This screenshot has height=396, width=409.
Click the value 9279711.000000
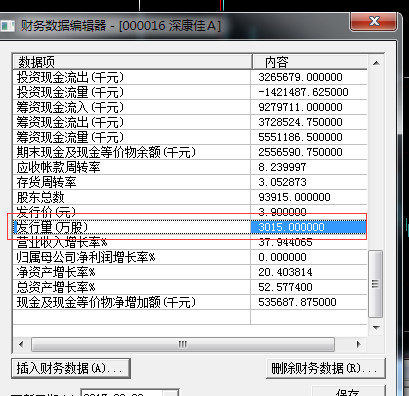[x=300, y=107]
